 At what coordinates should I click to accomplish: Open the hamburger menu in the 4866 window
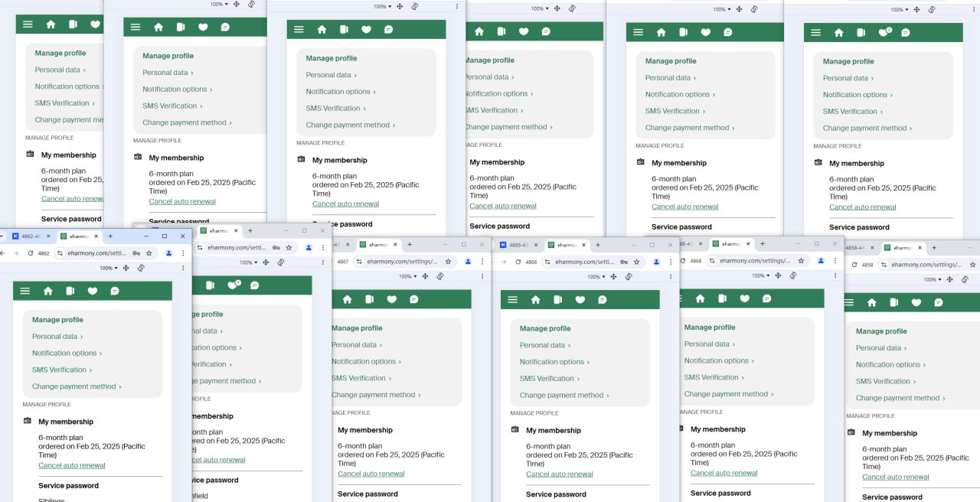point(513,299)
